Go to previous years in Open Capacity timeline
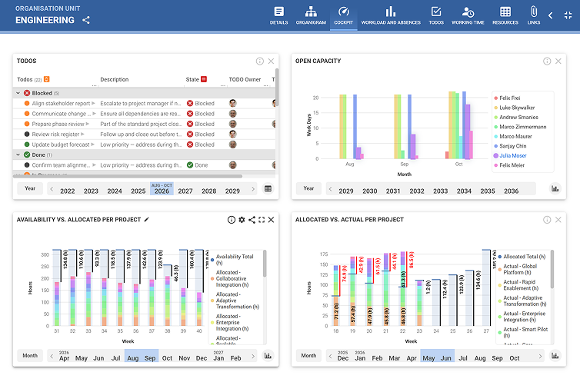 coord(330,189)
